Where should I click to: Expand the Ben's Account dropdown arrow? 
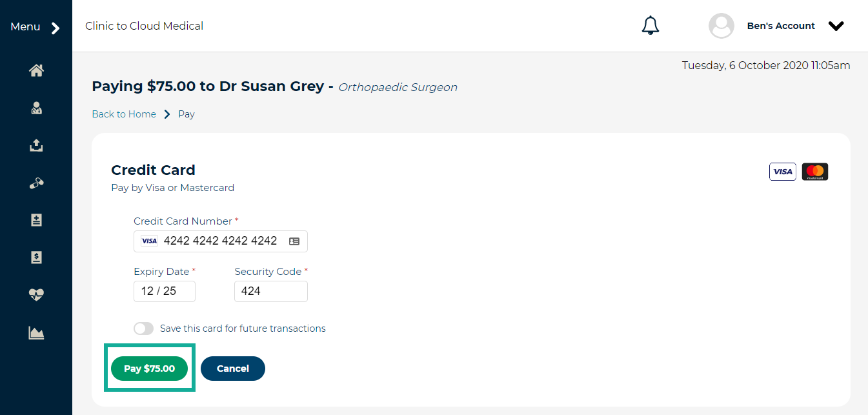point(836,26)
